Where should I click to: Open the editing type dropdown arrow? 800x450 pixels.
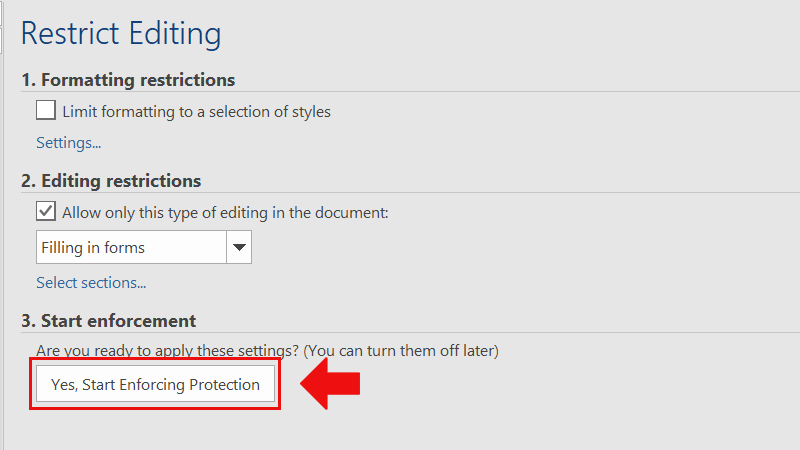tap(239, 247)
